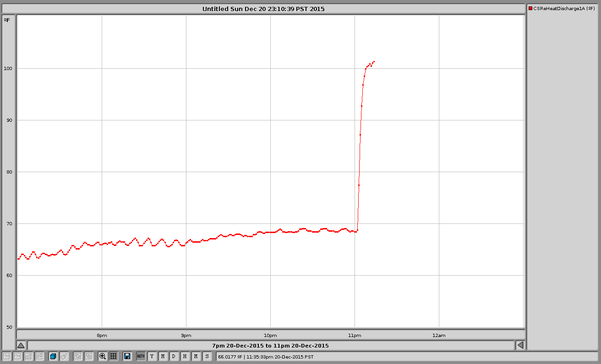Click the blue 3D cube icon
The width and height of the screenshot is (601, 364).
pos(53,356)
